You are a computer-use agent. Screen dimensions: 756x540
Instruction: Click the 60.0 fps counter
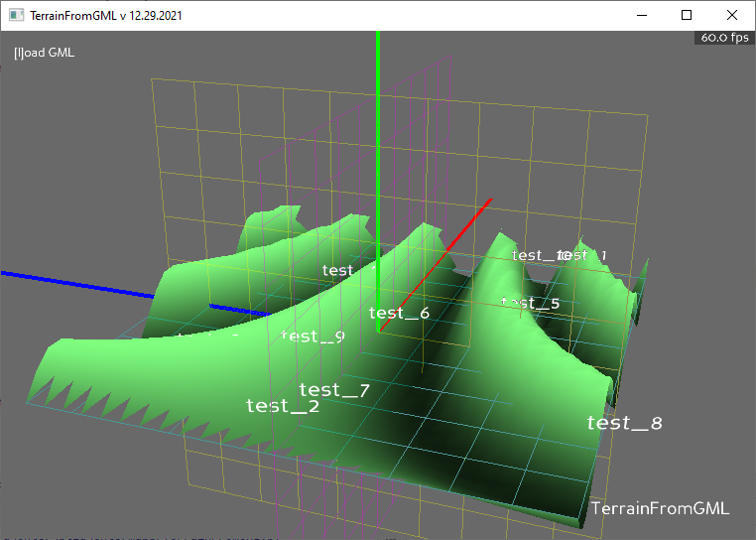coord(724,38)
